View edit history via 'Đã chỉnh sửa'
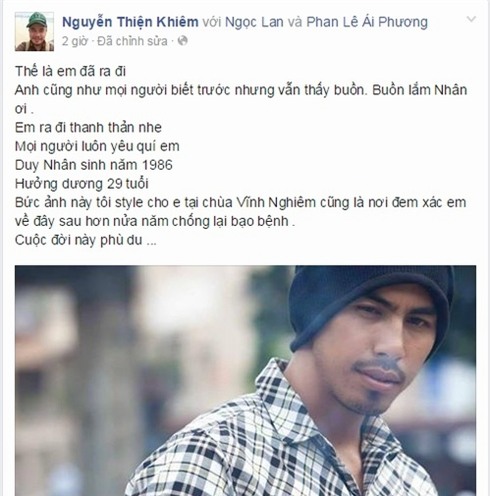The height and width of the screenshot is (496, 490). 132,41
